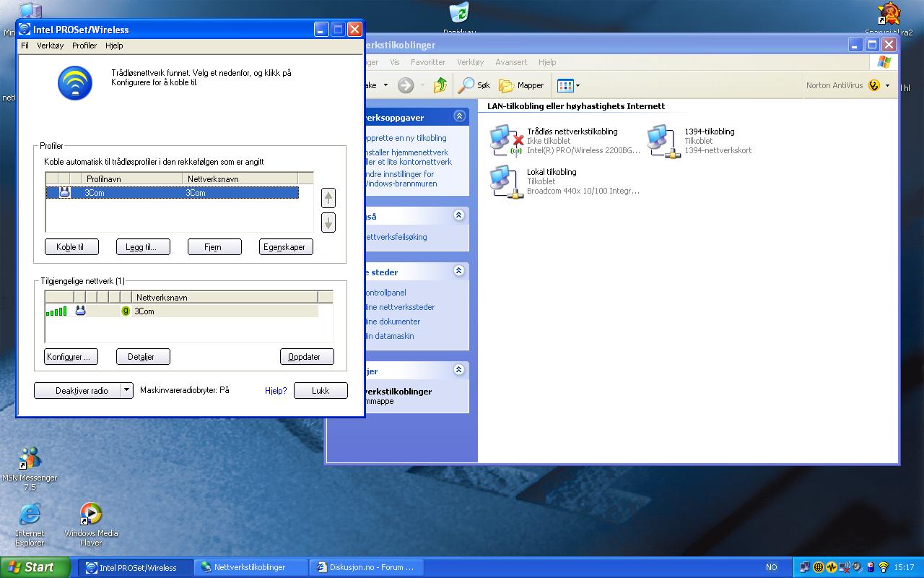Click the Hjelp? link

click(x=276, y=390)
